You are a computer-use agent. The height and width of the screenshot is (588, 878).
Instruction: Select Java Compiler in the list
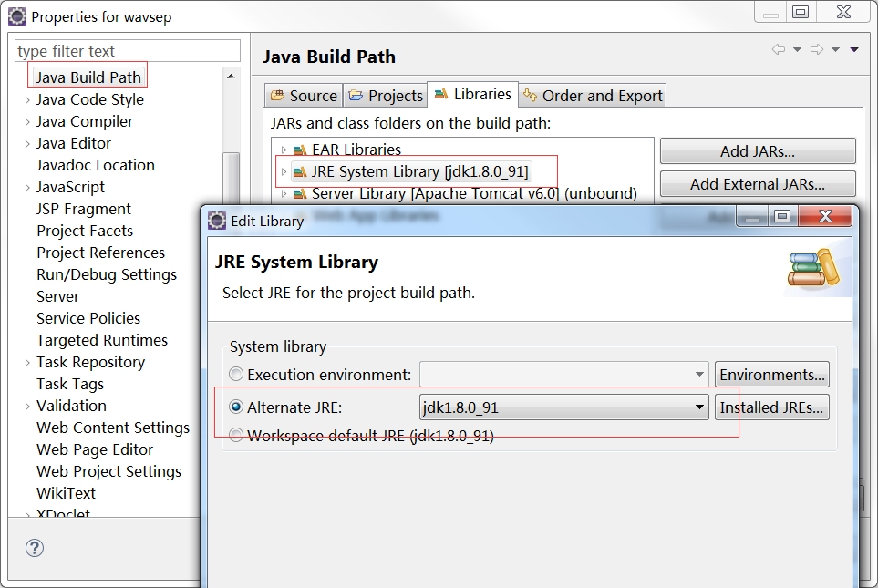(x=85, y=121)
